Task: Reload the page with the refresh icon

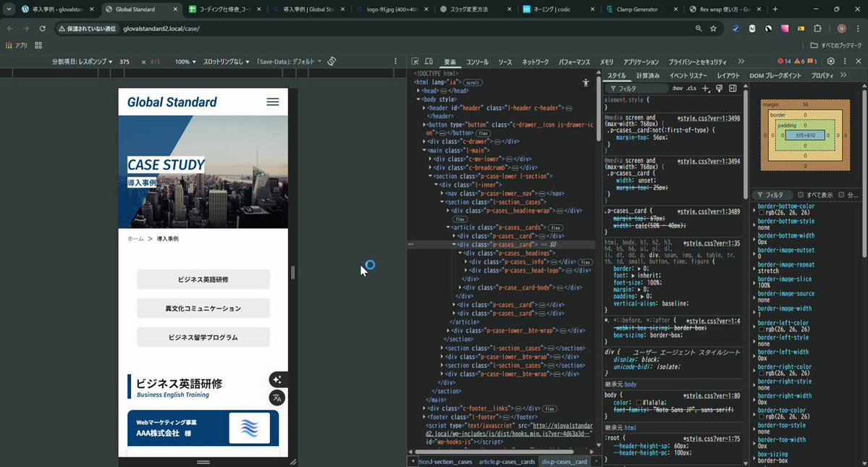Action: pyautogui.click(x=42, y=28)
